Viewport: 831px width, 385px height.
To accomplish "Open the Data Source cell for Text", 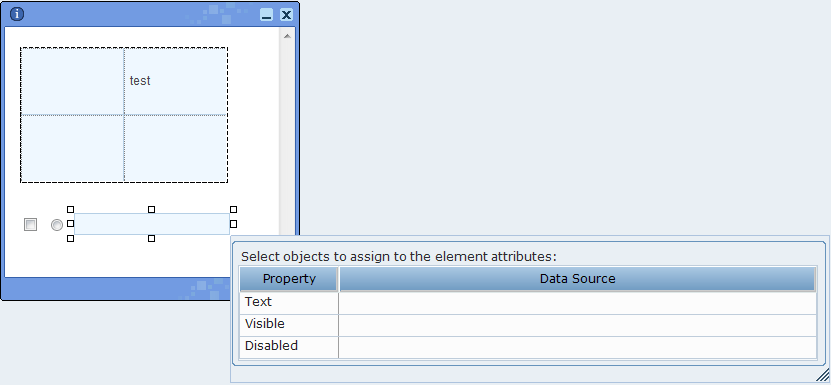I will point(578,303).
